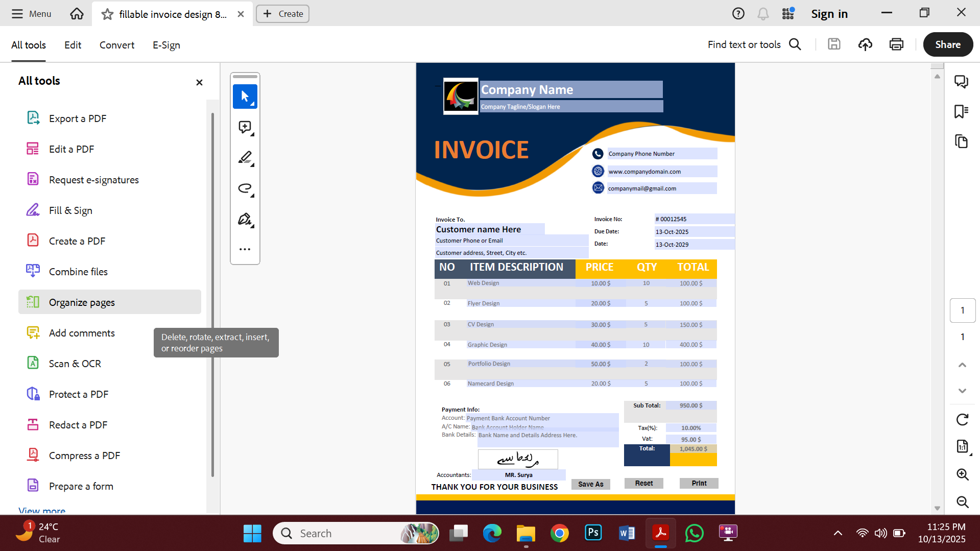Viewport: 980px width, 551px height.
Task: Open the Create menu
Action: pyautogui.click(x=282, y=14)
